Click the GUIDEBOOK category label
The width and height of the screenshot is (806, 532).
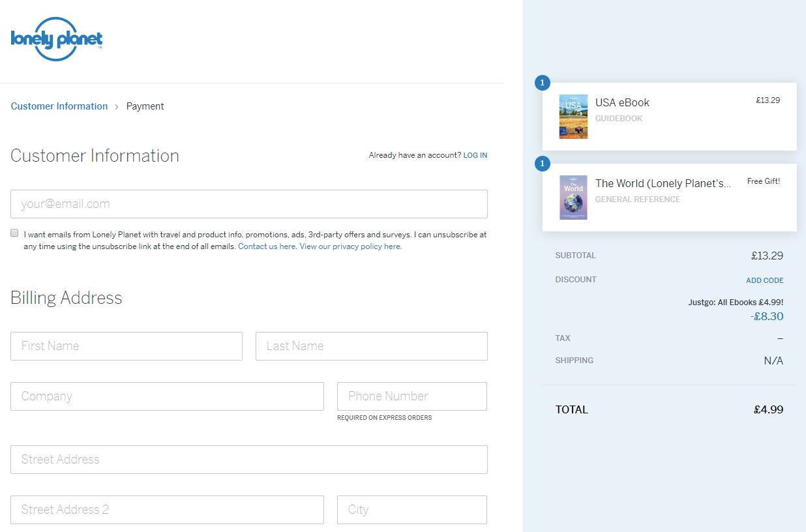click(619, 119)
